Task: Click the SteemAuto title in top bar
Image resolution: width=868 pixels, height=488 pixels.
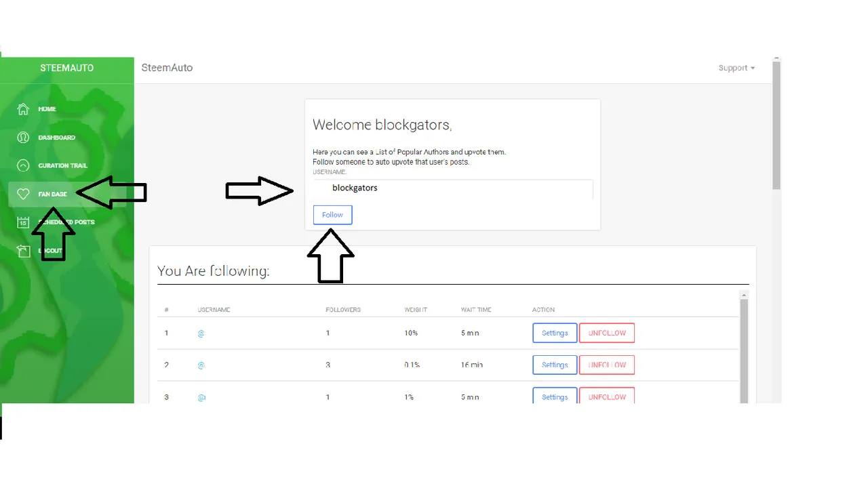Action: coord(167,68)
